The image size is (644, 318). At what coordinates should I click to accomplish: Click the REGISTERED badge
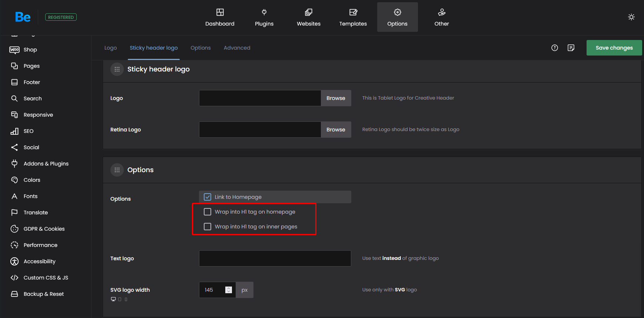click(61, 17)
